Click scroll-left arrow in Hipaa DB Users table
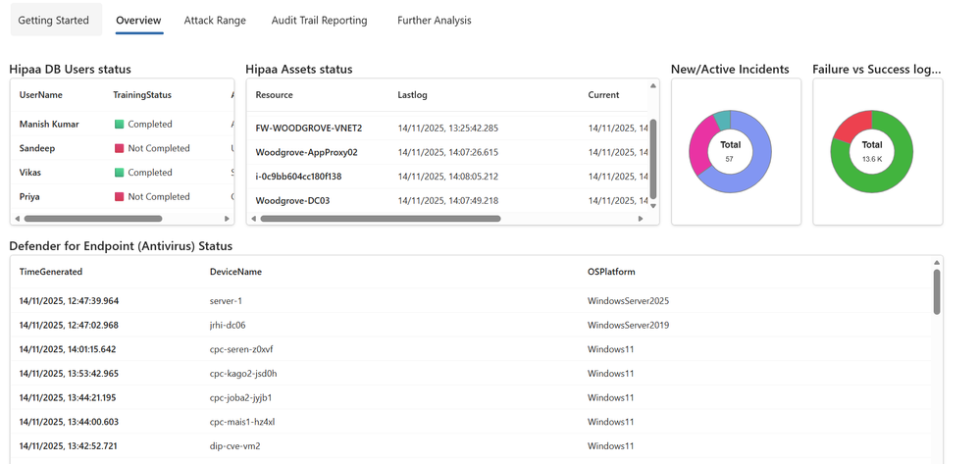 coord(16,219)
